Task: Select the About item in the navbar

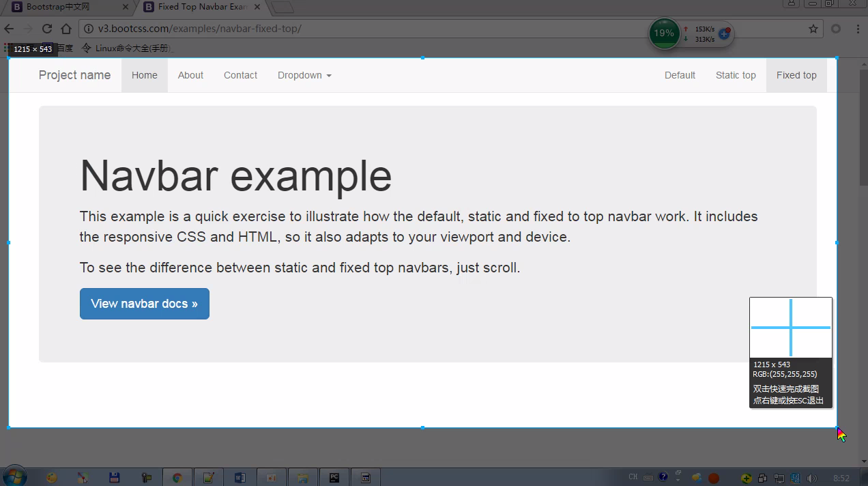Action: (190, 75)
